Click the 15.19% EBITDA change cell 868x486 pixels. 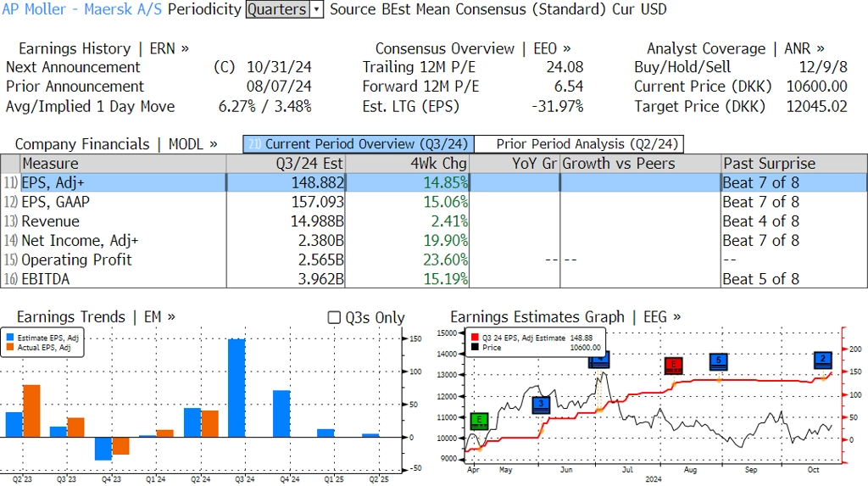point(446,279)
